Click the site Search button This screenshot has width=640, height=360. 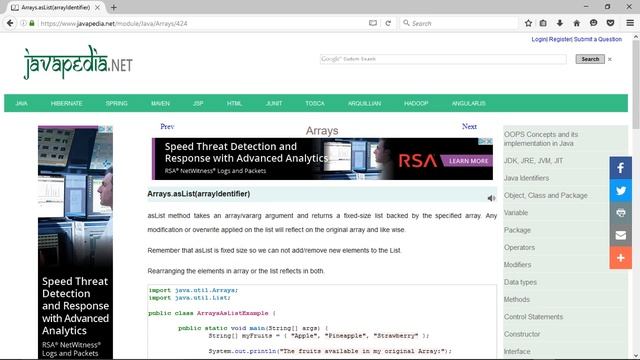[590, 59]
